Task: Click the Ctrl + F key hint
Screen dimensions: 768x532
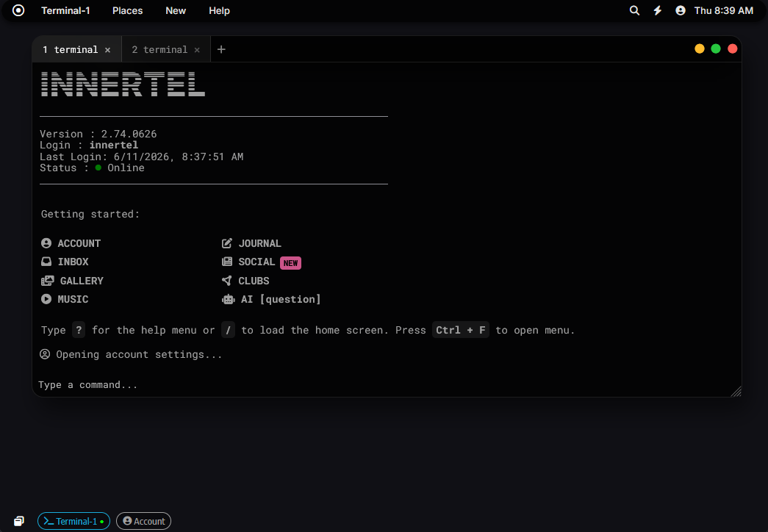Action: pyautogui.click(x=460, y=330)
